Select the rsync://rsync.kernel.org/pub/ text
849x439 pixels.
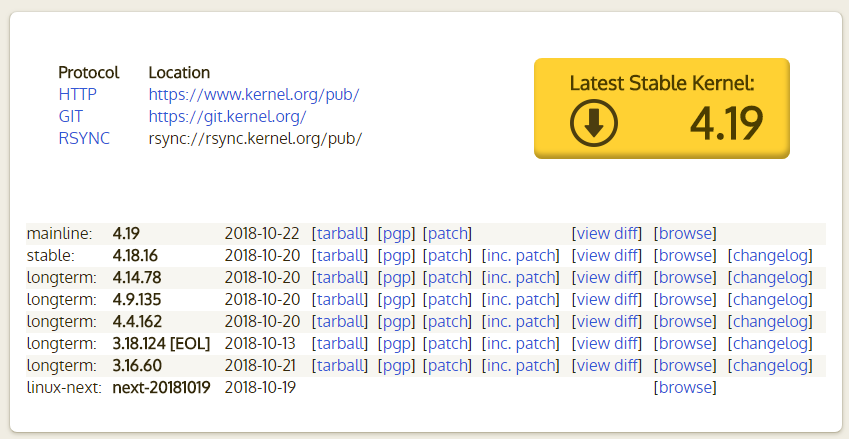(x=255, y=139)
